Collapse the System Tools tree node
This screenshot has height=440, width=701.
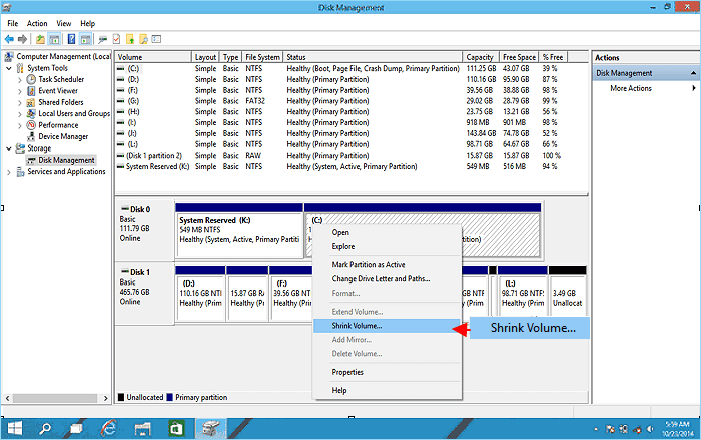(9, 68)
